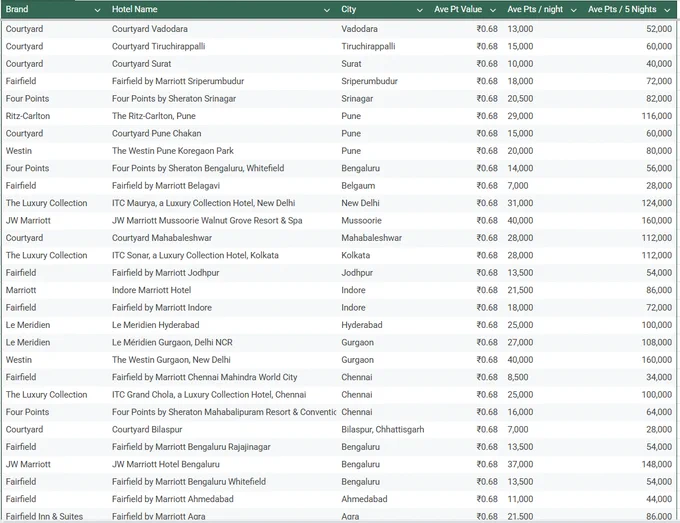Click the Courtyard Vadodara hotel name cell
The width and height of the screenshot is (680, 523).
150,29
